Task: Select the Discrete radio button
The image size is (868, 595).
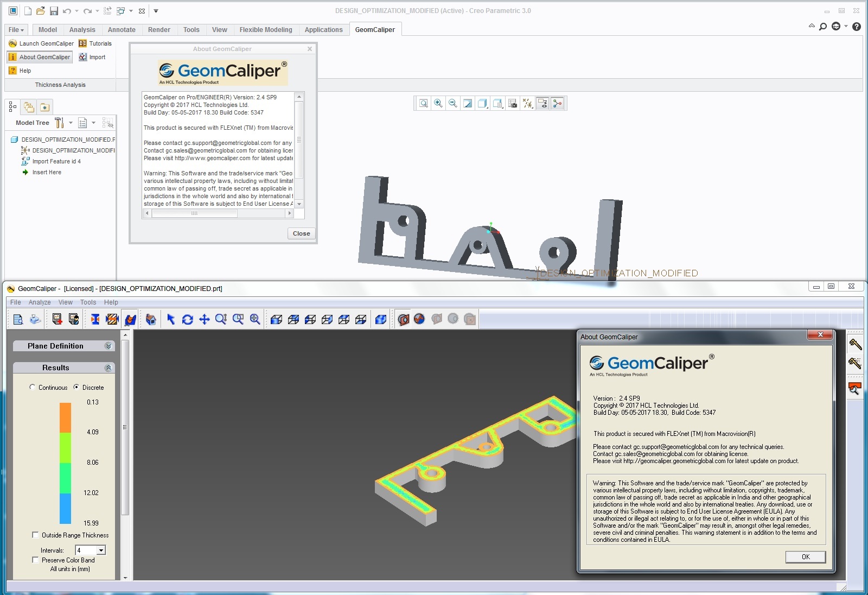Action: click(76, 387)
